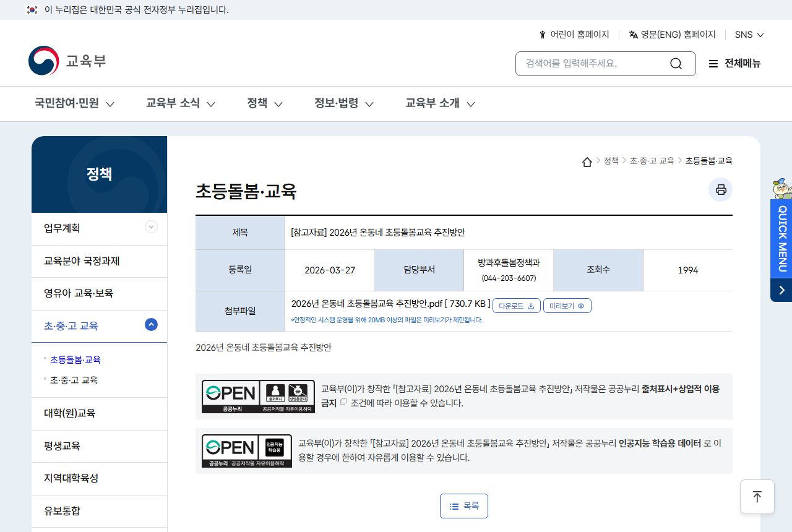
Task: Expand the 정보·법령 menu
Action: 344,103
